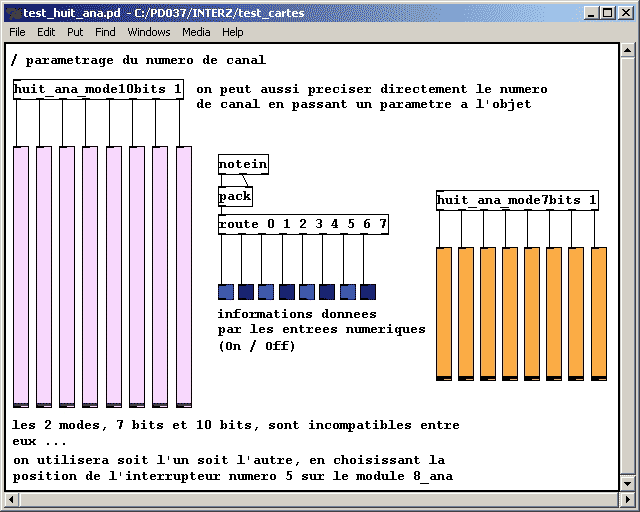Screen dimensions: 640x512
Task: Open the File menu
Action: coord(17,32)
